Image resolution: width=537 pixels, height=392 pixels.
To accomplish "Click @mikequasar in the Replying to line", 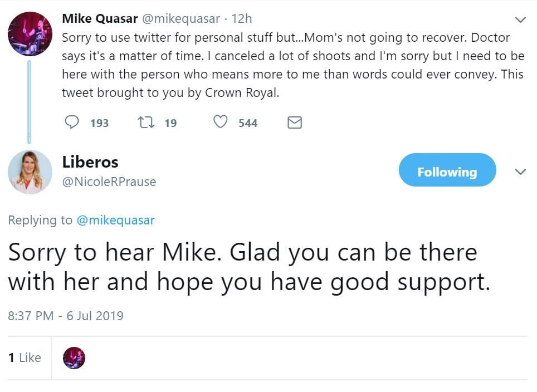I will click(115, 220).
